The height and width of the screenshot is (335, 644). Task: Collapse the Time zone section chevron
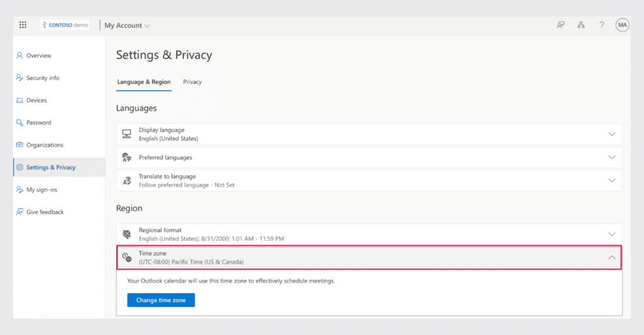(x=611, y=258)
